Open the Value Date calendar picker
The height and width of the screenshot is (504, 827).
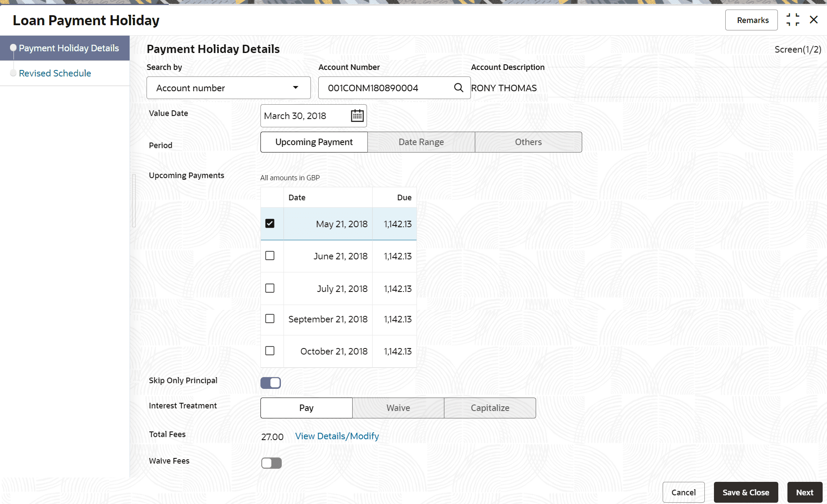tap(357, 116)
